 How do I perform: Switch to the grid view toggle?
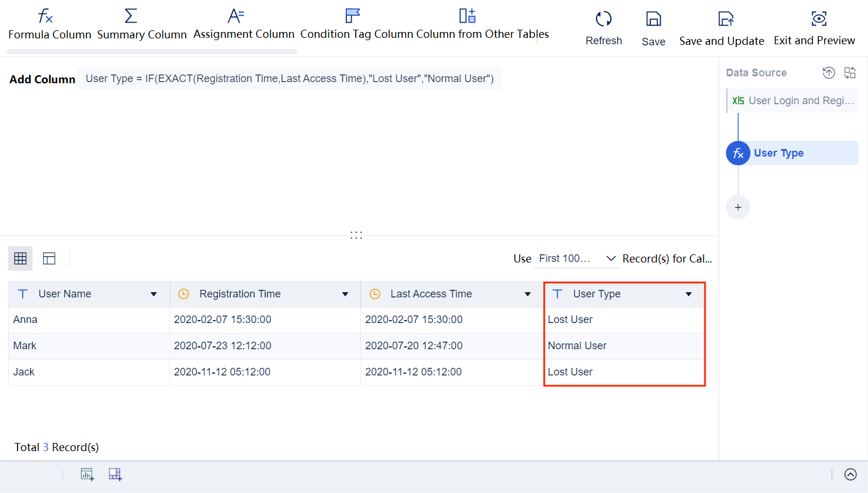pos(20,258)
